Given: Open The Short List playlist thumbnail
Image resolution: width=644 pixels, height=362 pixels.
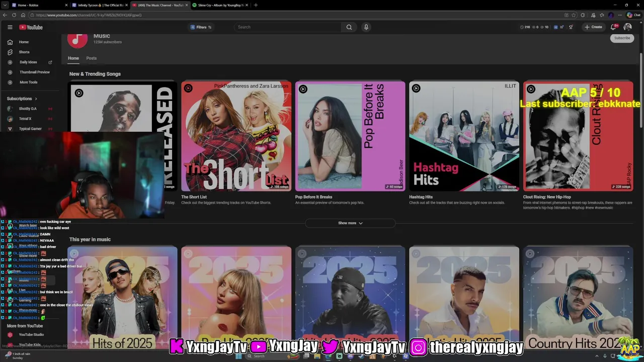Looking at the screenshot, I should [x=236, y=136].
